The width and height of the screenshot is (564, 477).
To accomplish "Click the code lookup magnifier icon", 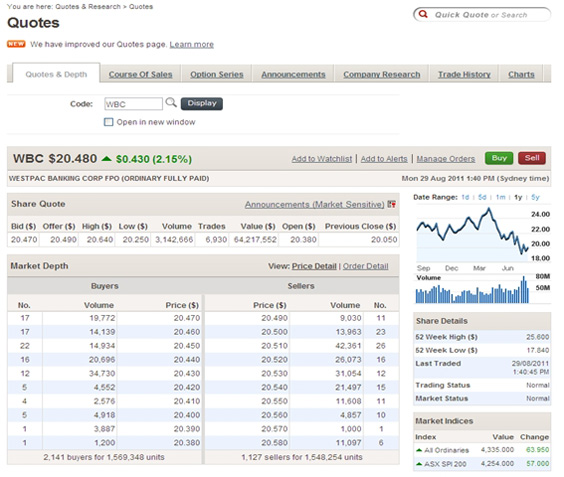I will coord(171,103).
